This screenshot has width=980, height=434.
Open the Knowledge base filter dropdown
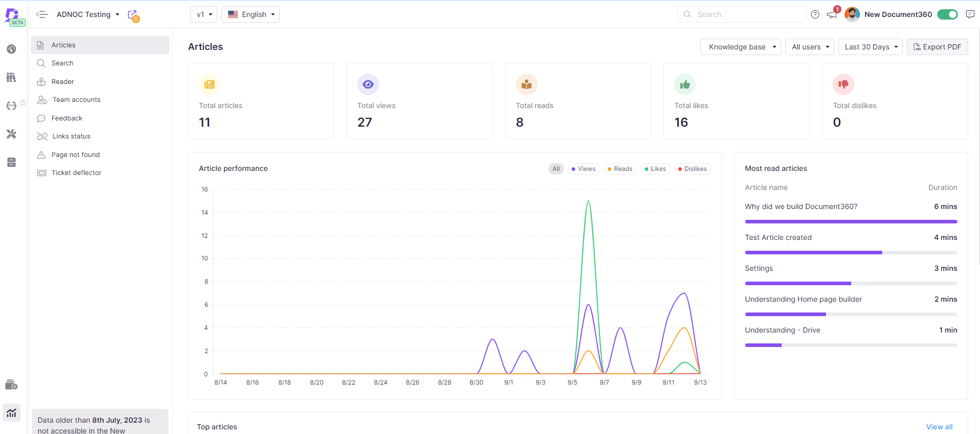tap(741, 47)
